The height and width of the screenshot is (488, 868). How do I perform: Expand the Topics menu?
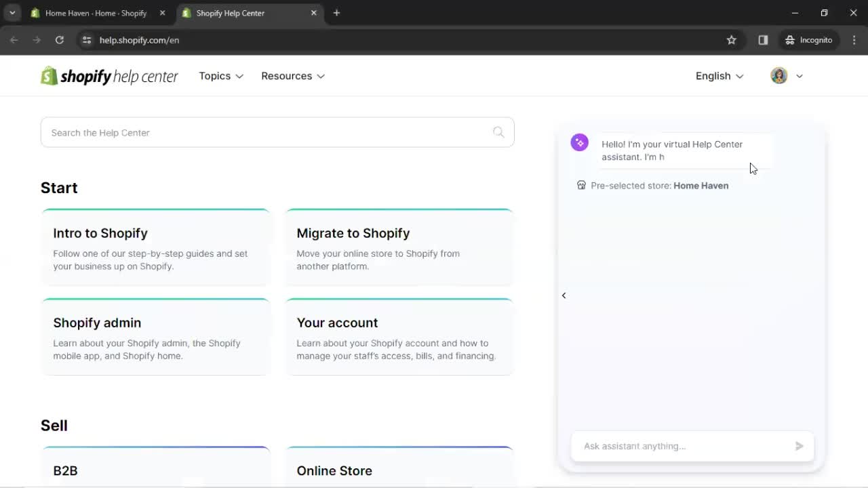click(221, 76)
